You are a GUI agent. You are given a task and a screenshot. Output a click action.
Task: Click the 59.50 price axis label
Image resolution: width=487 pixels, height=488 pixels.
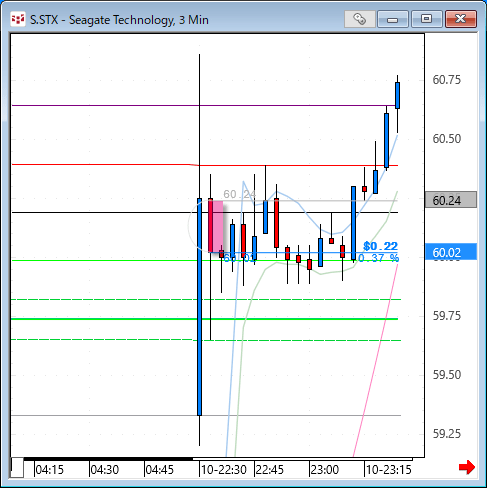tap(447, 375)
